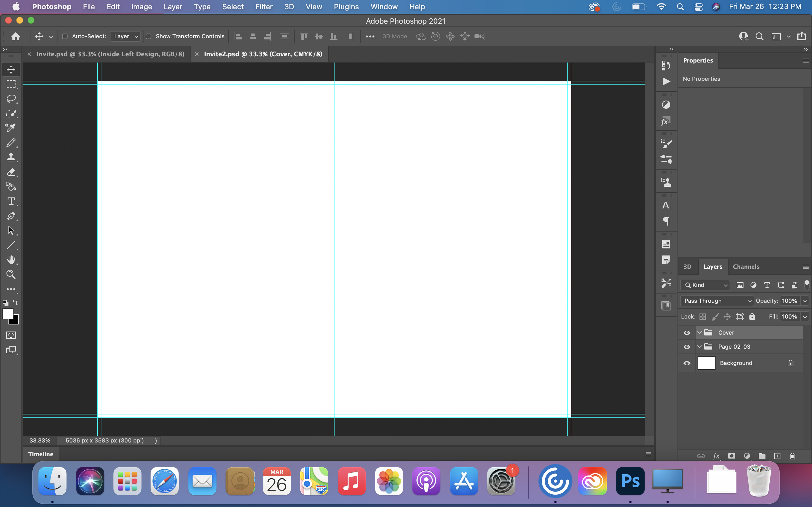Hide the Cover group visibility eye
The width and height of the screenshot is (812, 507).
pos(687,333)
